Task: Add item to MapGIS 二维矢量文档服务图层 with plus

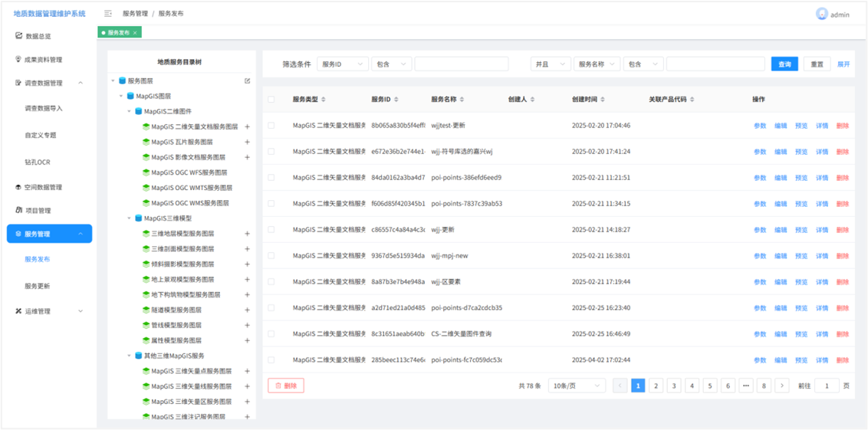Action: (248, 126)
